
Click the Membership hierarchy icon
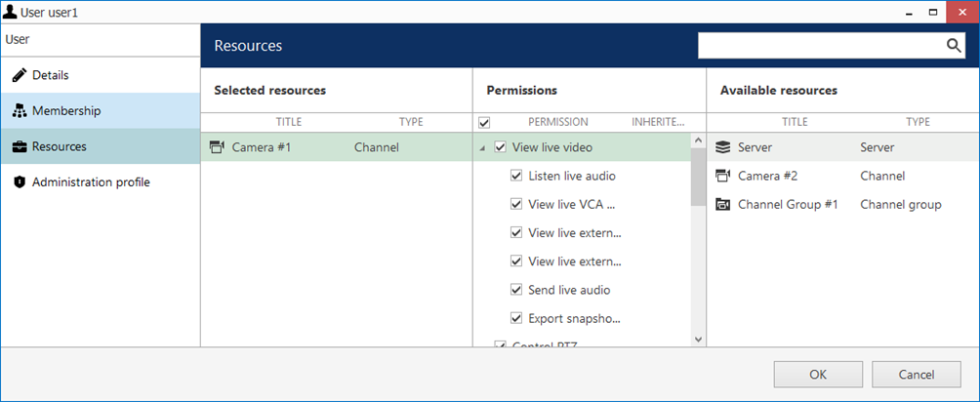tap(19, 111)
